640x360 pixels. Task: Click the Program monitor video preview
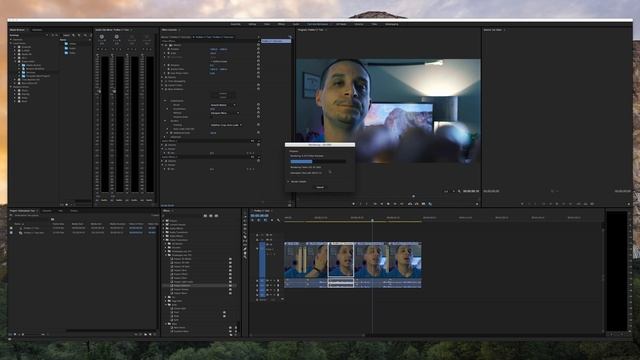pyautogui.click(x=388, y=111)
